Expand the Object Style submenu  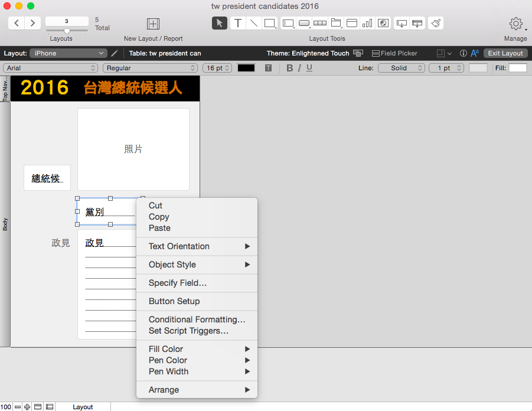[197, 265]
